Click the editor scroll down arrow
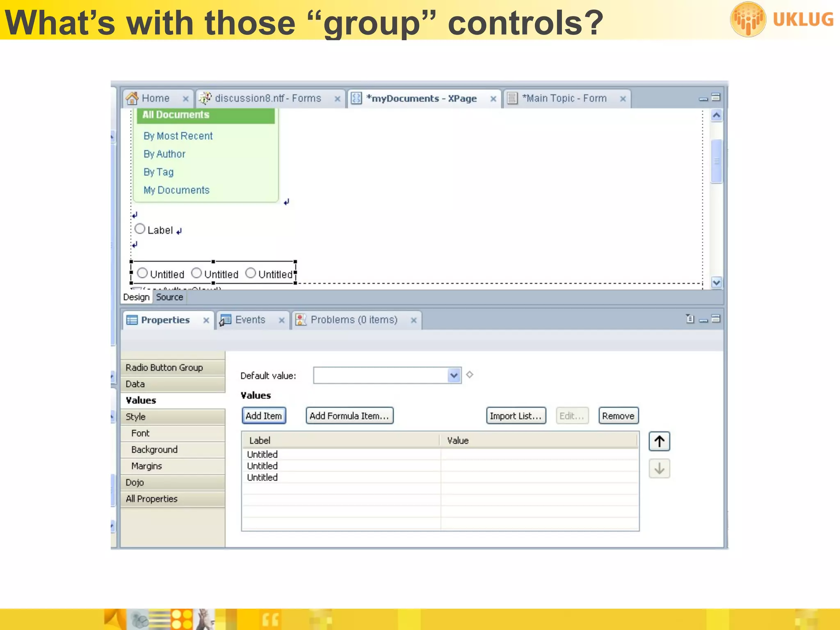The width and height of the screenshot is (840, 630). 717,283
